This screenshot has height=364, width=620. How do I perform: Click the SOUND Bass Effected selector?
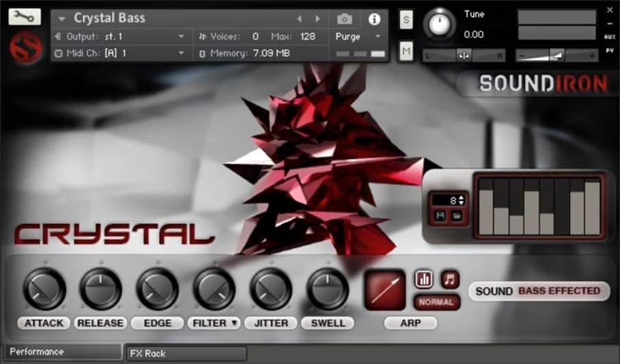click(x=538, y=291)
